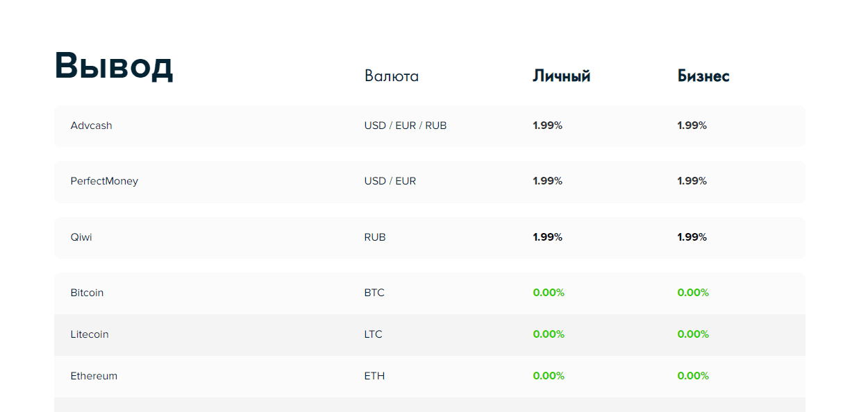Click Bitcoin personal fee 0.00%
The height and width of the screenshot is (412, 868).
pyautogui.click(x=549, y=293)
